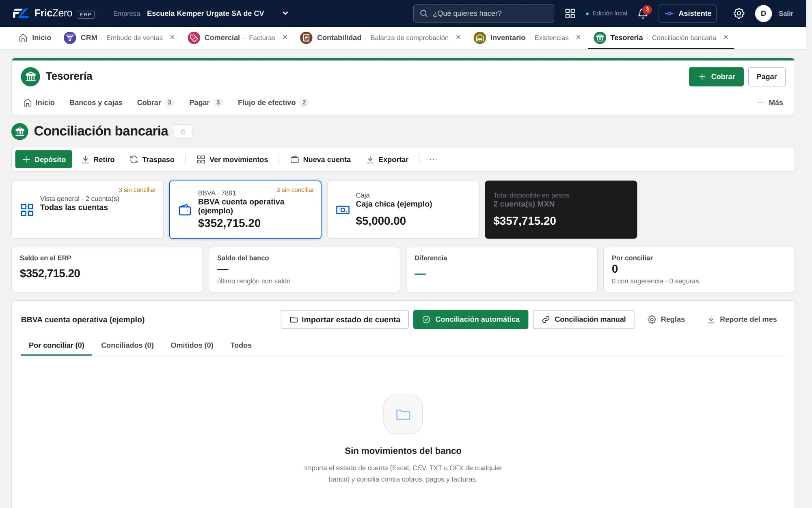Select the Caja chica (ejemplo) card
The width and height of the screenshot is (812, 508).
click(403, 209)
